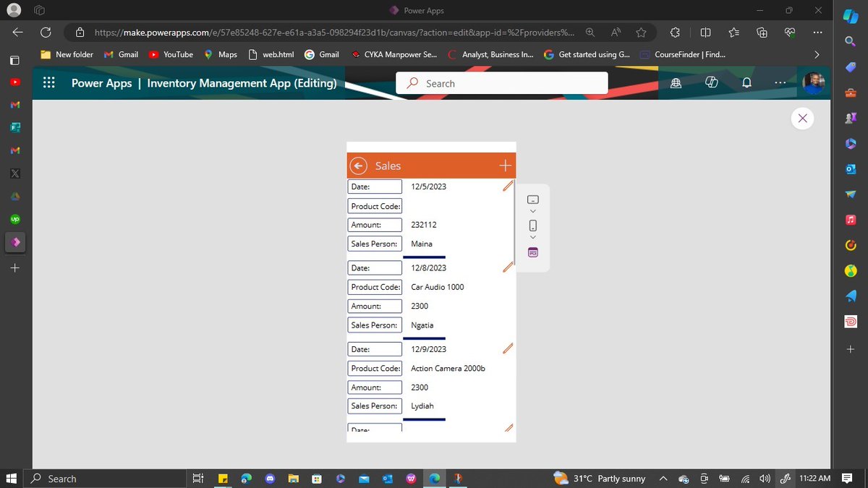868x488 pixels.
Task: Select phone device preview icon
Action: 533,225
